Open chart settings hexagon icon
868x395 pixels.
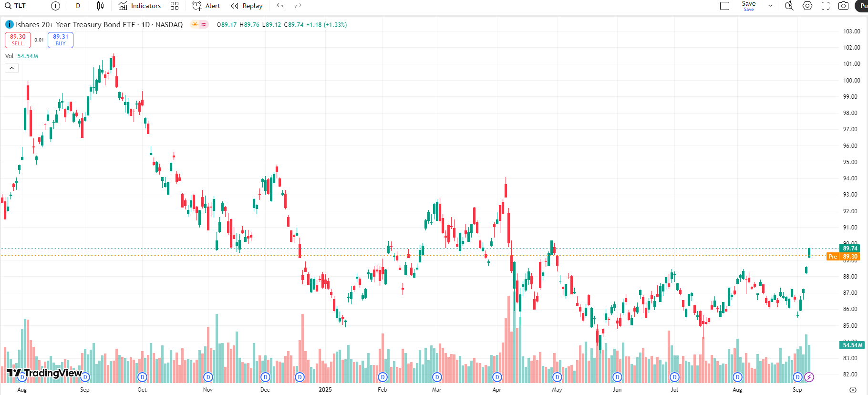click(x=807, y=6)
